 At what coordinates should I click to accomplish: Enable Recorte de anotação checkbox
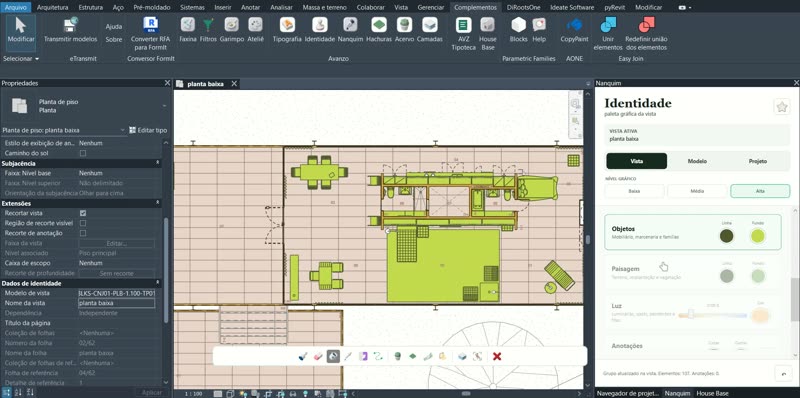(83, 233)
